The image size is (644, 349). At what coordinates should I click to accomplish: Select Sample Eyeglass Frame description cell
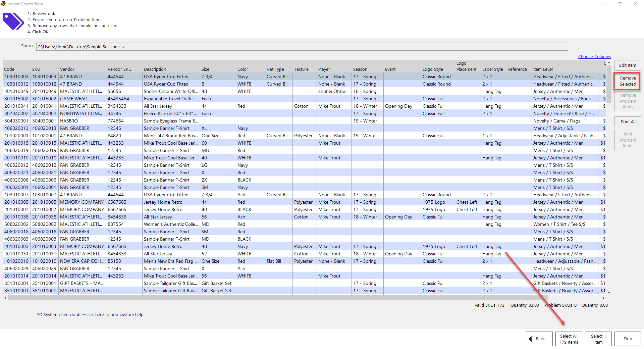(171, 121)
